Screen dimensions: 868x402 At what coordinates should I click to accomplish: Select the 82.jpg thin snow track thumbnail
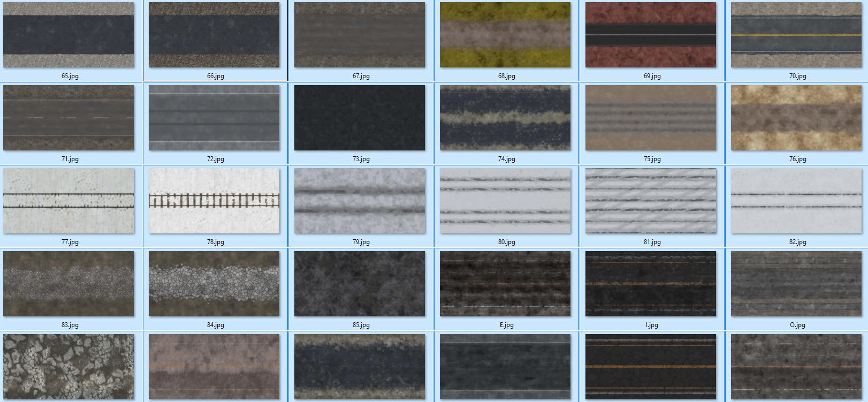796,201
